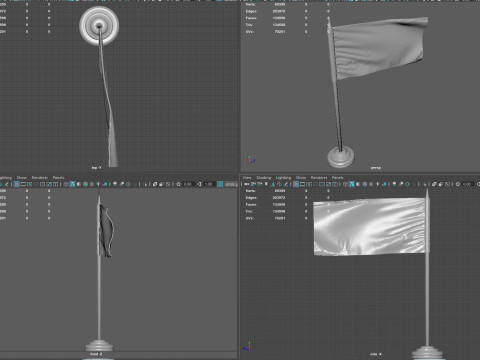Toggle Lock Camera icon in side view toolbar
Viewport: 480px width, 360px height.
point(253,184)
